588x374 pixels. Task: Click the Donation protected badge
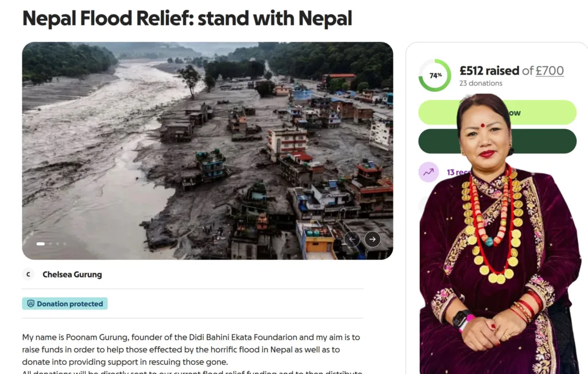click(65, 303)
